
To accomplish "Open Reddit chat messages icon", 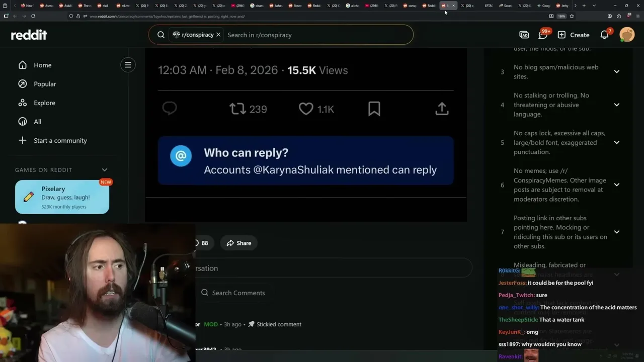I will point(543,35).
